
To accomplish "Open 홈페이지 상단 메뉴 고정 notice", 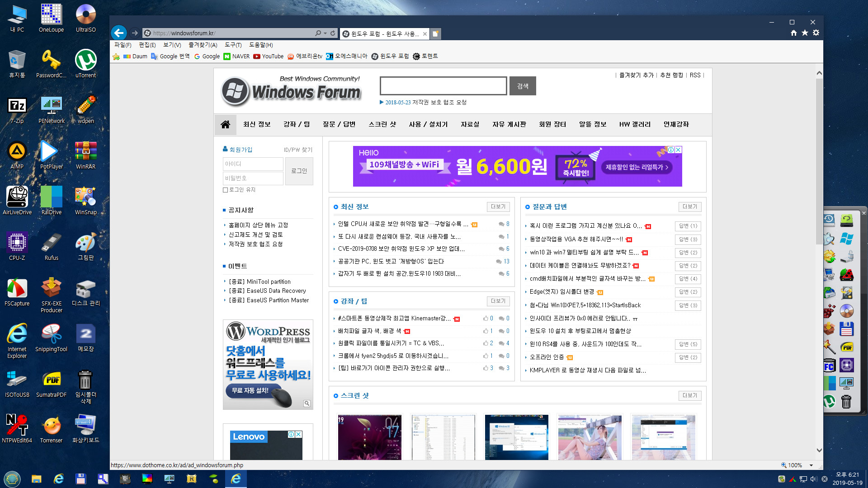I will pos(258,225).
